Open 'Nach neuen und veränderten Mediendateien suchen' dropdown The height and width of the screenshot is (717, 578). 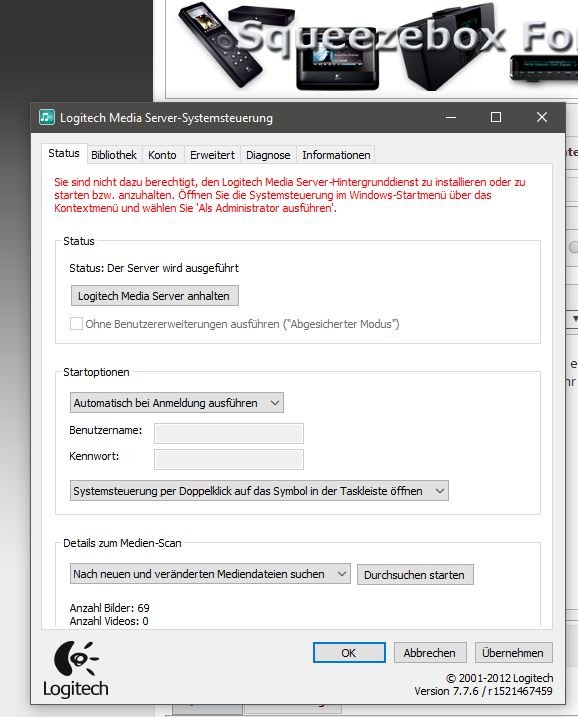pos(210,574)
